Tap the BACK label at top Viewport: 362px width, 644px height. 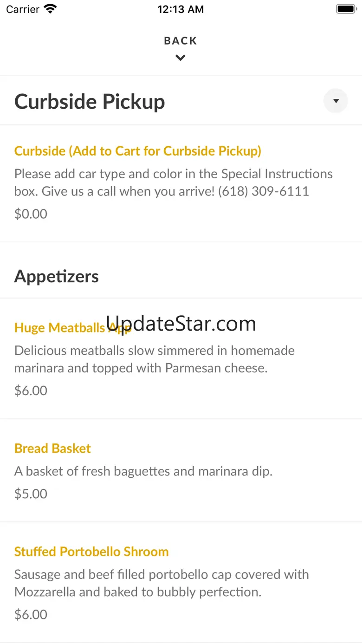tap(181, 41)
